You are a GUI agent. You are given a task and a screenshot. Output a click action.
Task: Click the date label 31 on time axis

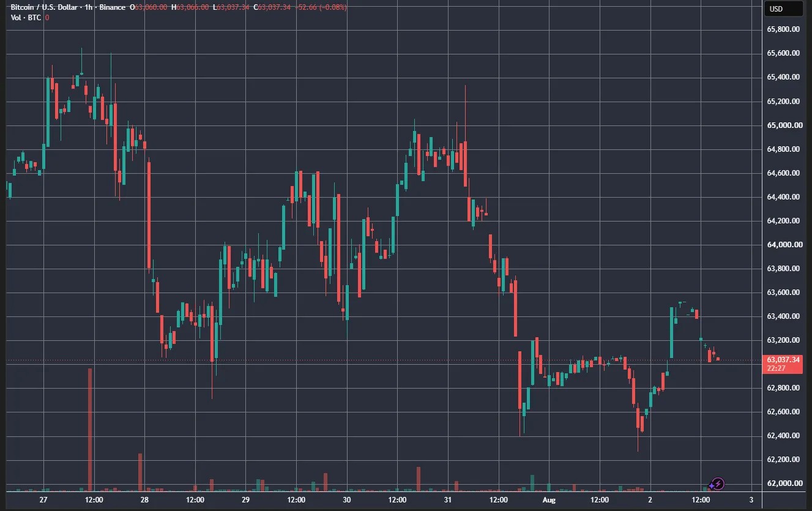448,500
